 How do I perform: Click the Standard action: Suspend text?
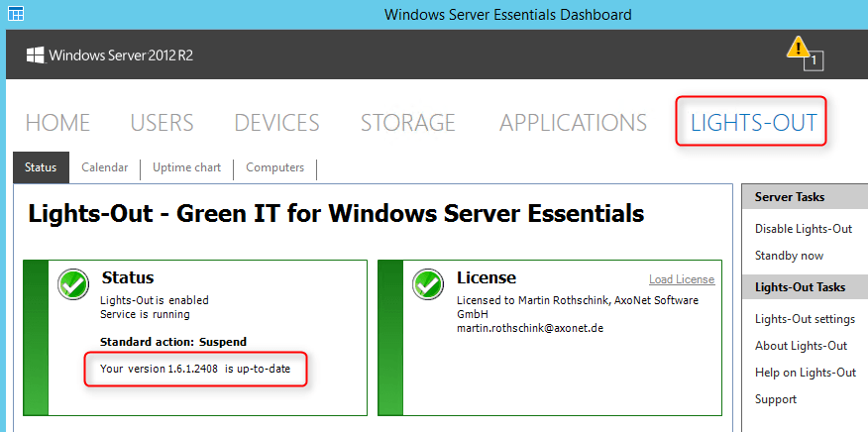click(x=173, y=342)
